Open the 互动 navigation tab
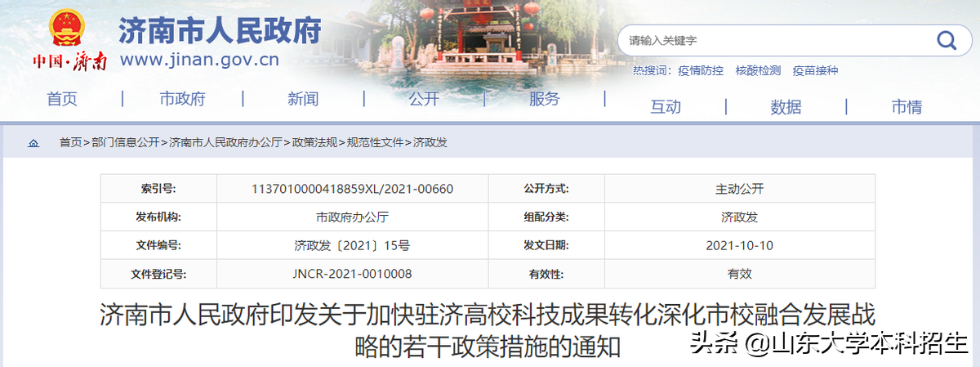Viewport: 980px width, 367px height. (x=666, y=106)
